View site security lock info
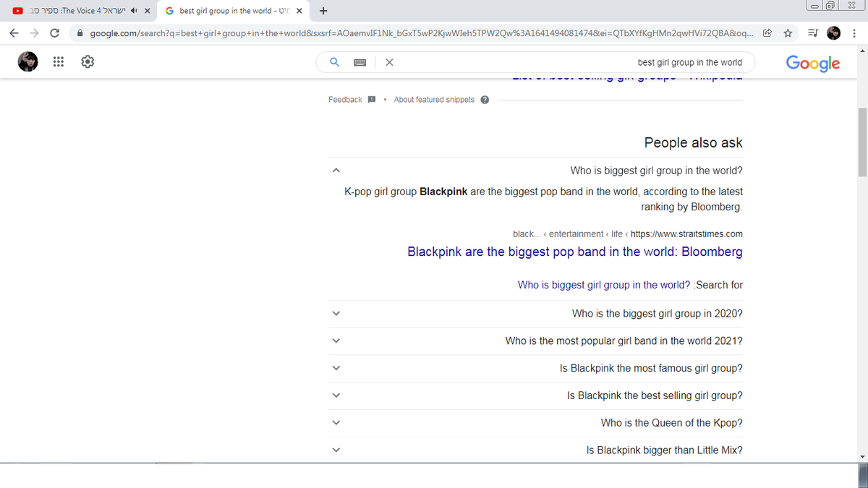The image size is (868, 488). pyautogui.click(x=80, y=33)
